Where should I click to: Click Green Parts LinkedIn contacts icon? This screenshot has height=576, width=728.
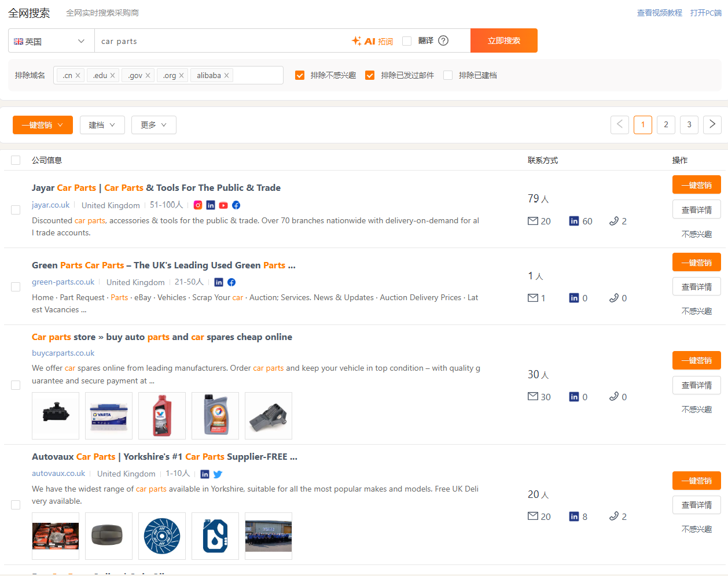coord(574,298)
